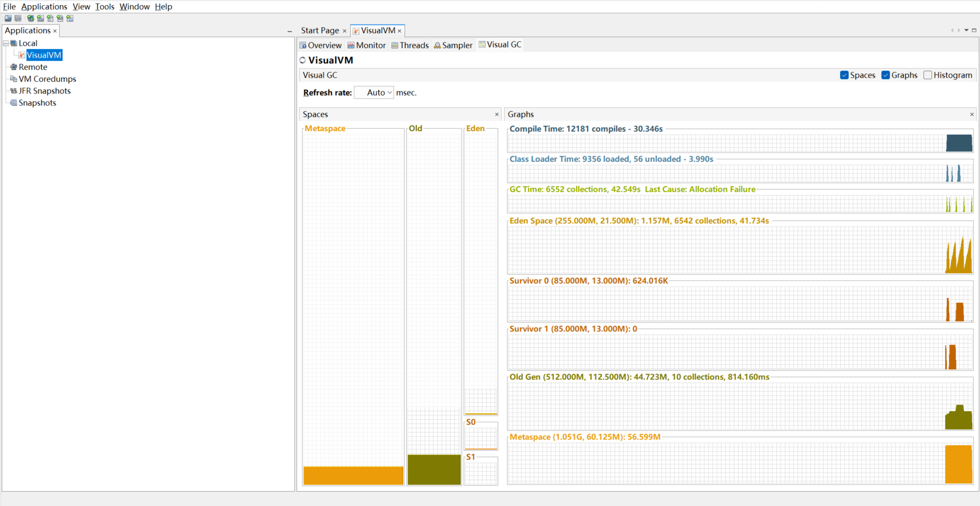This screenshot has height=506, width=980.
Task: Select VisualVM under Local applications
Action: [44, 55]
